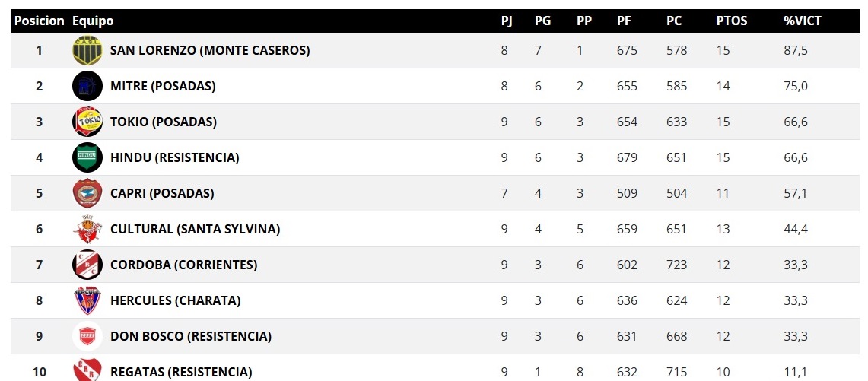Open the HINDU (RESISTENCIA) team name

pyautogui.click(x=175, y=157)
